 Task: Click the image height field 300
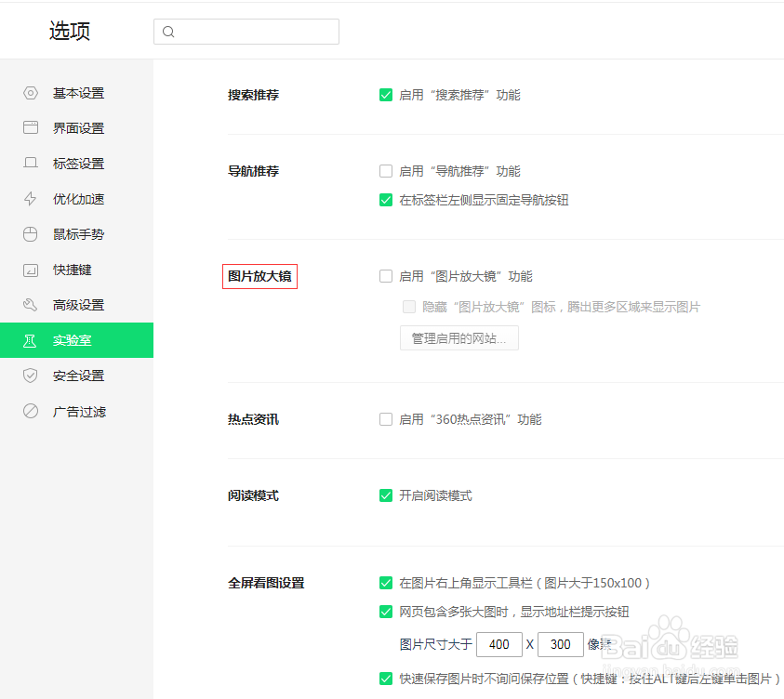click(561, 644)
